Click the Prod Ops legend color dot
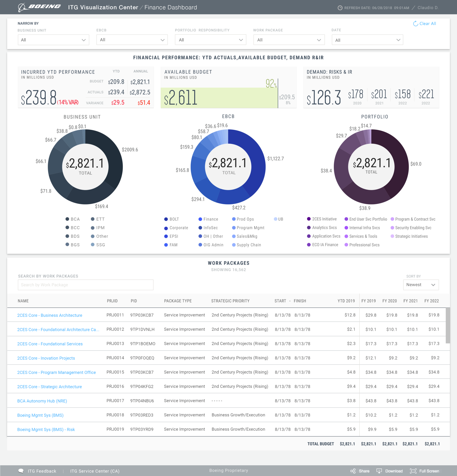457x476 pixels. click(x=234, y=219)
